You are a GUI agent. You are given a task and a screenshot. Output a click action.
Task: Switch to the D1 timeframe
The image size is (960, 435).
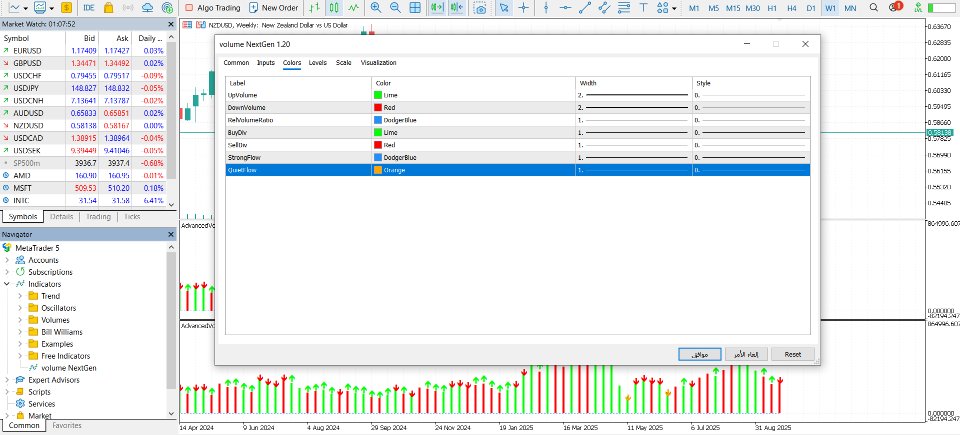(x=811, y=8)
